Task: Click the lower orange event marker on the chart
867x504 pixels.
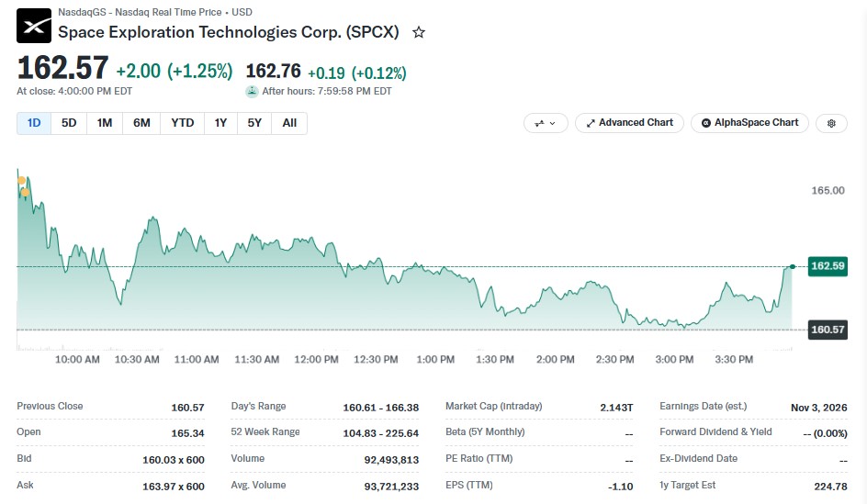Action: pos(25,192)
